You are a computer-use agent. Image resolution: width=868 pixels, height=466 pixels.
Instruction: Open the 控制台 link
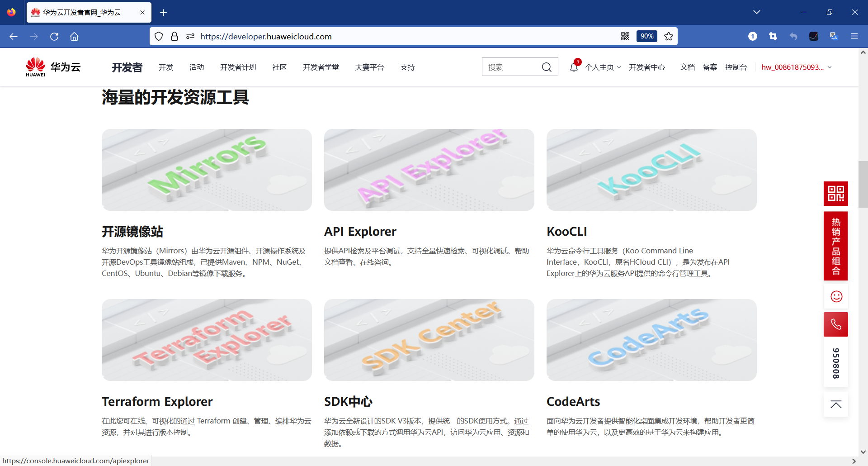(736, 67)
